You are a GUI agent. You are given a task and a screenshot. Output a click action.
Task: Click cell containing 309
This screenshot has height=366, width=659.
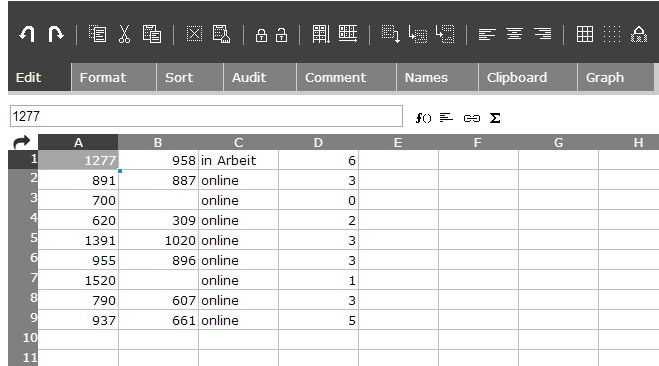point(158,220)
